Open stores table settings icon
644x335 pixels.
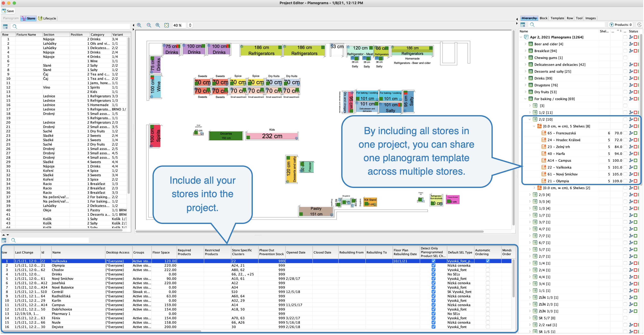point(4,240)
